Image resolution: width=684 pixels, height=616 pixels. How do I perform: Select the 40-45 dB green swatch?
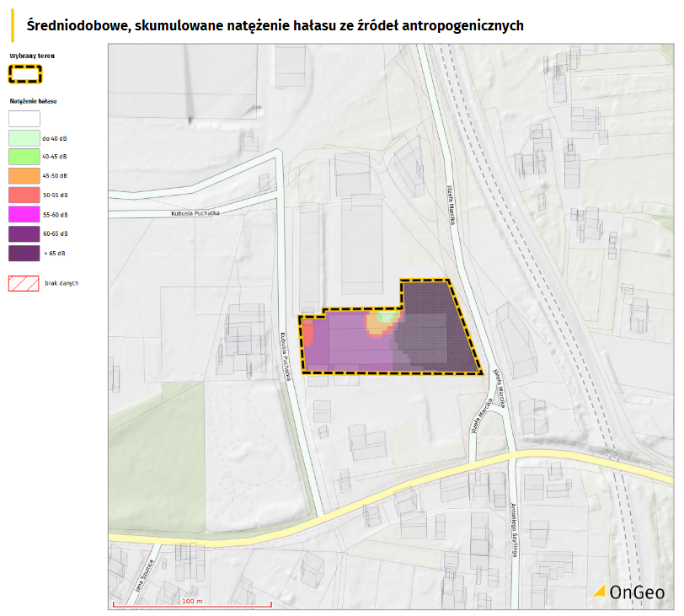pos(24,156)
